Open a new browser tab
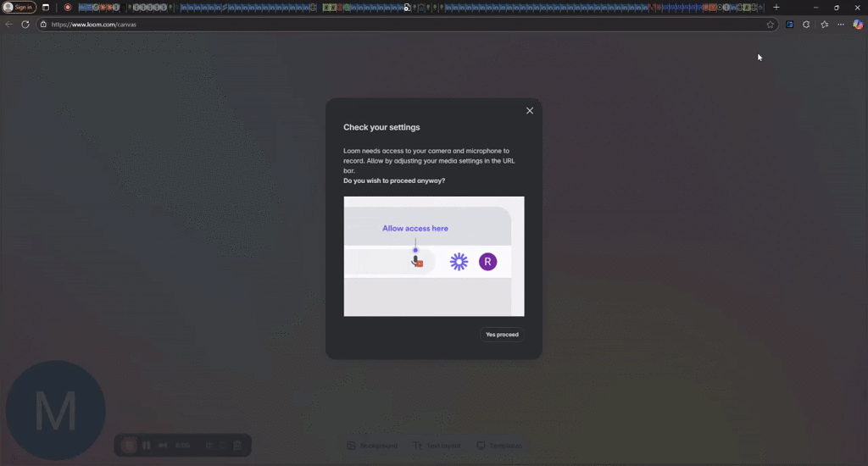 (776, 7)
